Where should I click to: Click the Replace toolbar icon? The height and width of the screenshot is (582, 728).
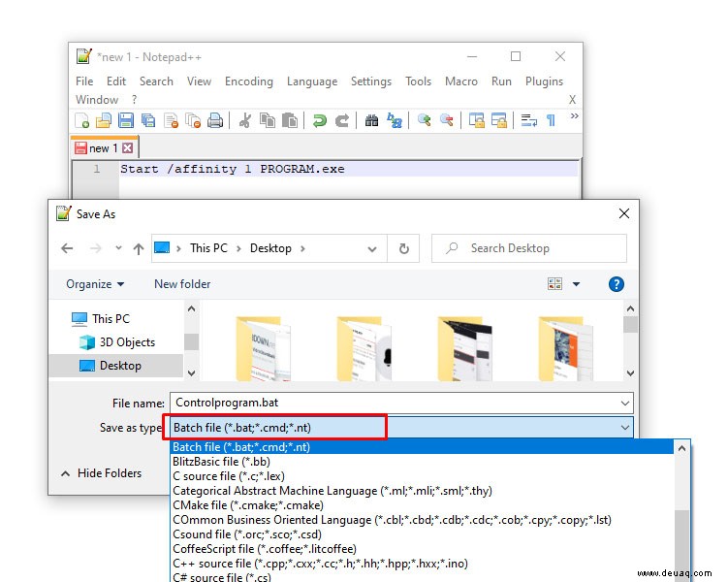(395, 121)
